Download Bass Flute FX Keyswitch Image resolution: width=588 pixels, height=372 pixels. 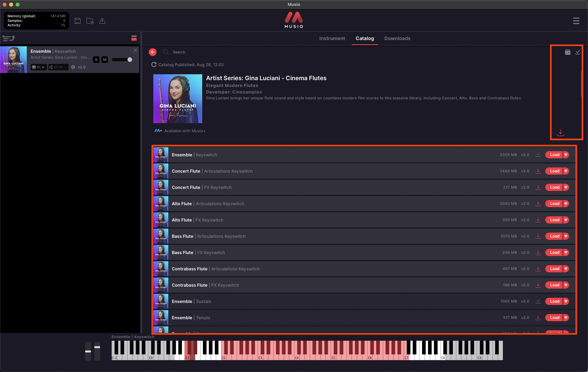tap(538, 252)
